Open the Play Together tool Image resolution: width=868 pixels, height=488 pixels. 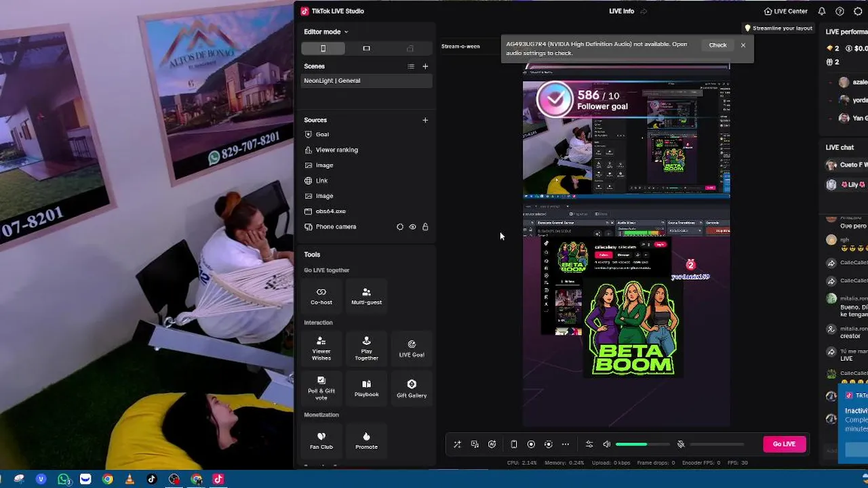tap(366, 348)
